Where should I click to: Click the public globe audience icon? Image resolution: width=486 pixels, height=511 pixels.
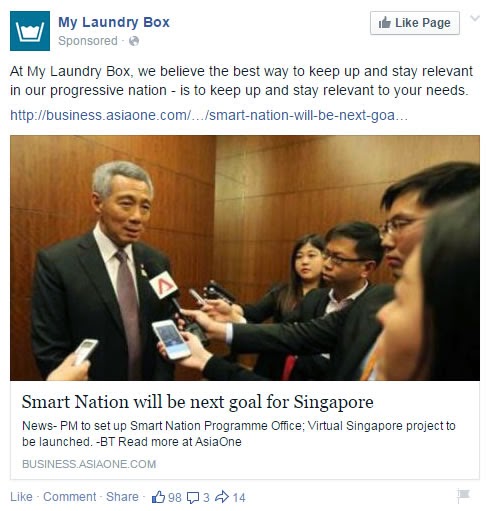[134, 41]
